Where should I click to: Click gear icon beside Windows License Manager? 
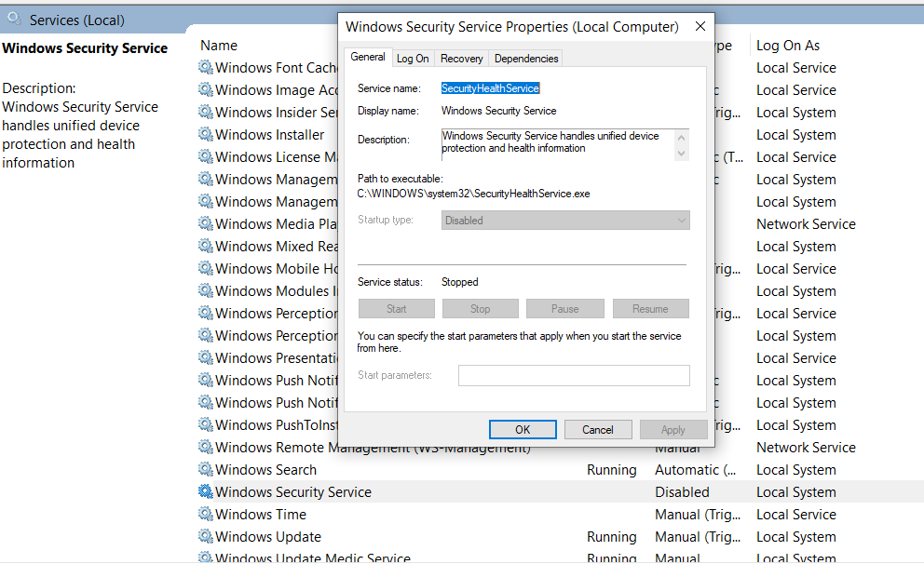coord(205,156)
